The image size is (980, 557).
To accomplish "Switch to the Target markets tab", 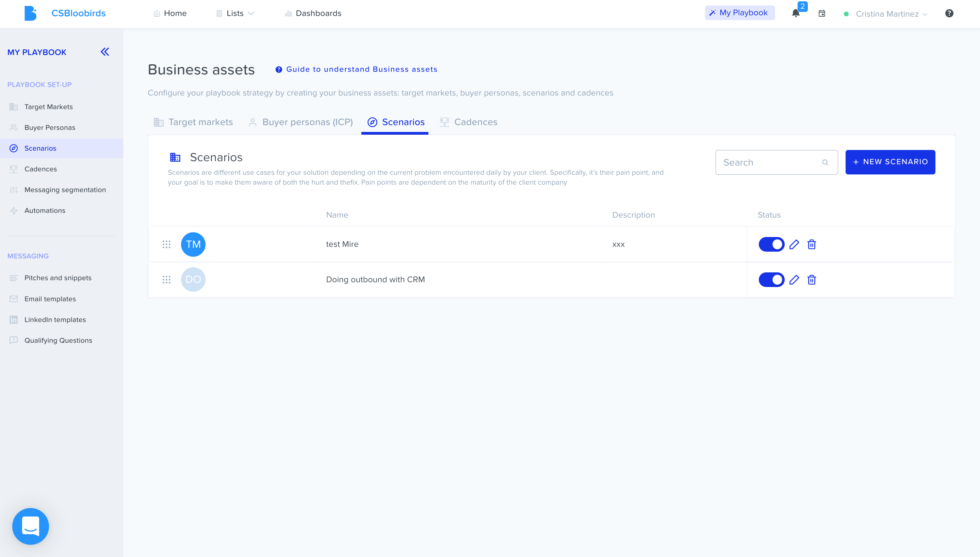I will tap(193, 122).
